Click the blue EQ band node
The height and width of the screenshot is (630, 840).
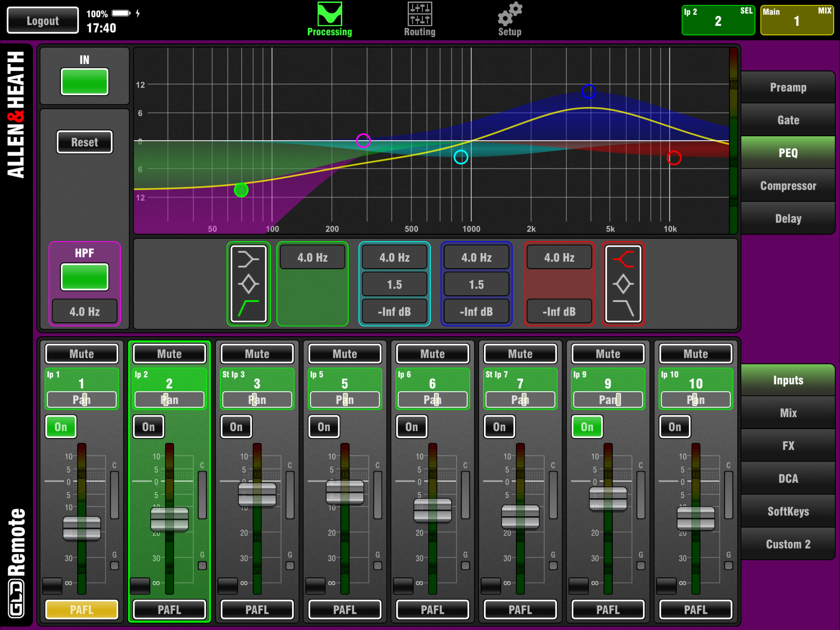pos(588,91)
